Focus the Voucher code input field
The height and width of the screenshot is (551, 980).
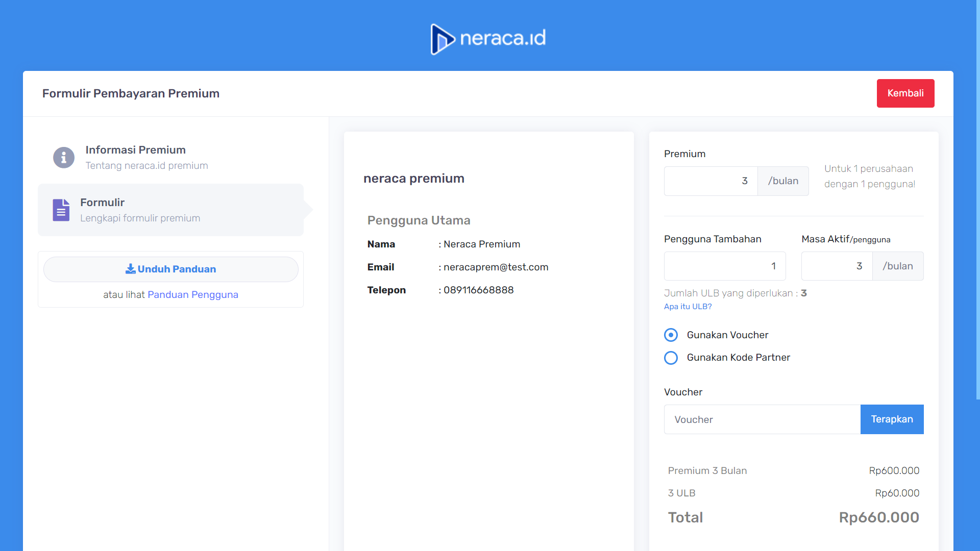pos(762,419)
